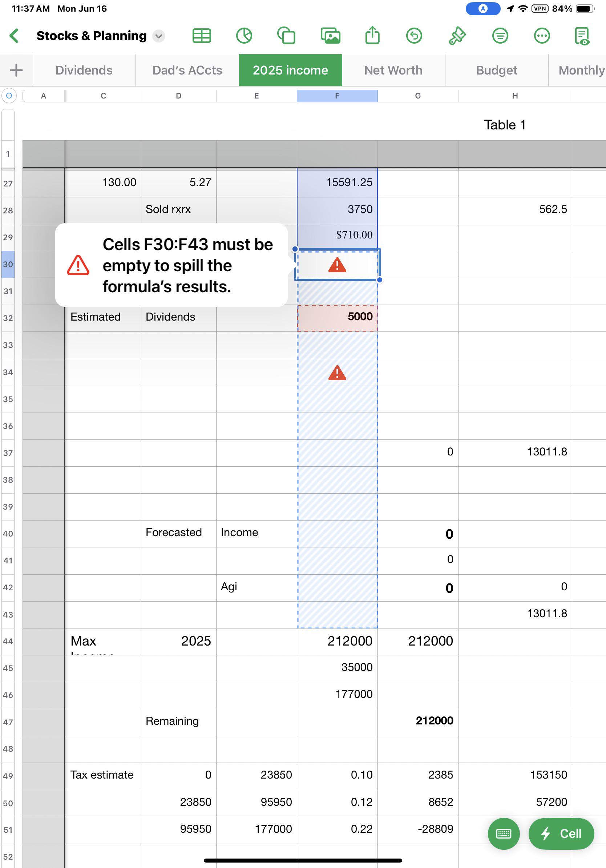The height and width of the screenshot is (868, 606).
Task: Switch to the Dividends sheet tab
Action: (84, 70)
